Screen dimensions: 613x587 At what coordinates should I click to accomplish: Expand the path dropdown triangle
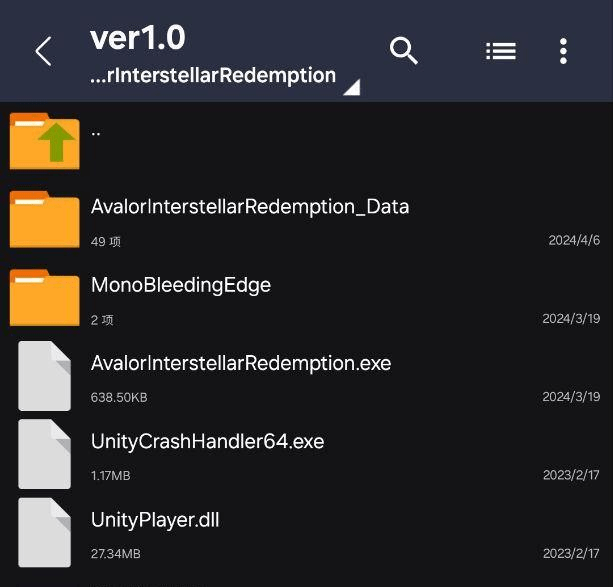click(x=350, y=88)
